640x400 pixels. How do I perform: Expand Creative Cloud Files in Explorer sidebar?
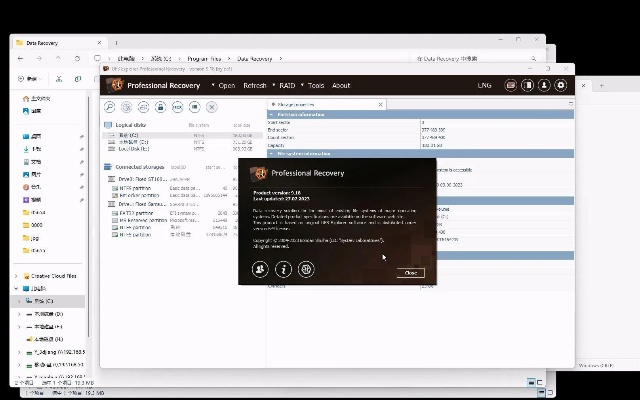18,276
